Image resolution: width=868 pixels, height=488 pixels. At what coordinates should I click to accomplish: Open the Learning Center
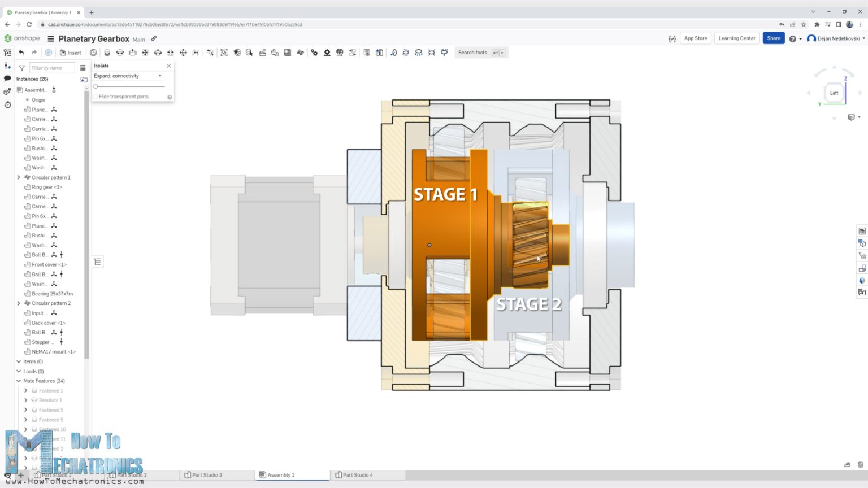click(736, 38)
